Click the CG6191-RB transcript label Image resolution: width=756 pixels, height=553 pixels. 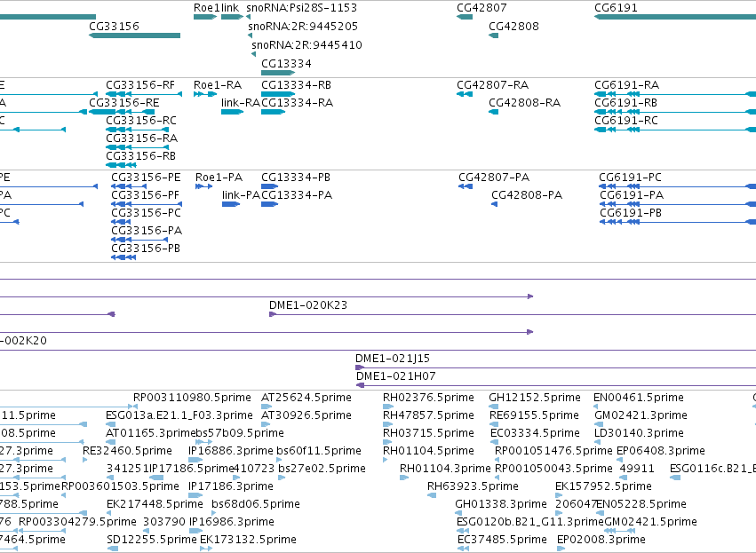(x=625, y=103)
